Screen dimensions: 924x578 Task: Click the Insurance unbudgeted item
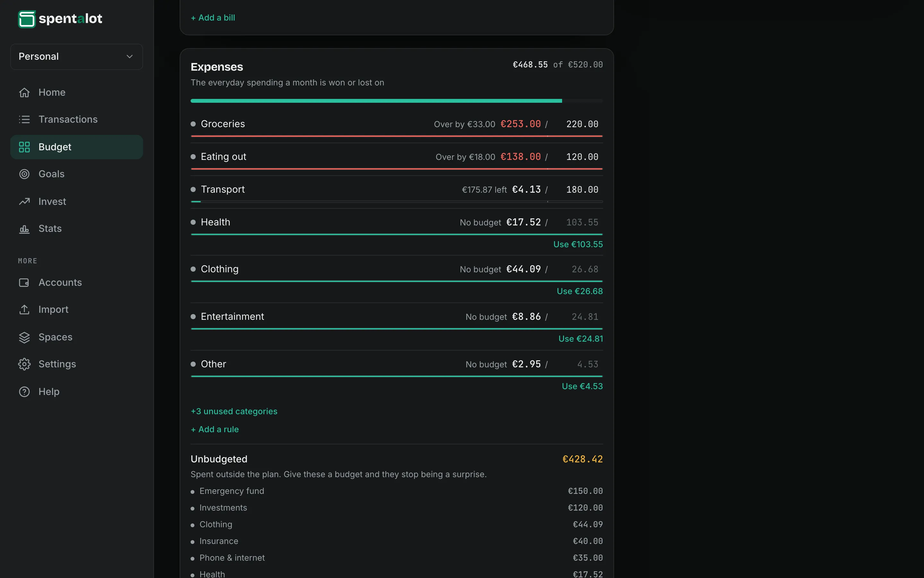[x=397, y=541]
